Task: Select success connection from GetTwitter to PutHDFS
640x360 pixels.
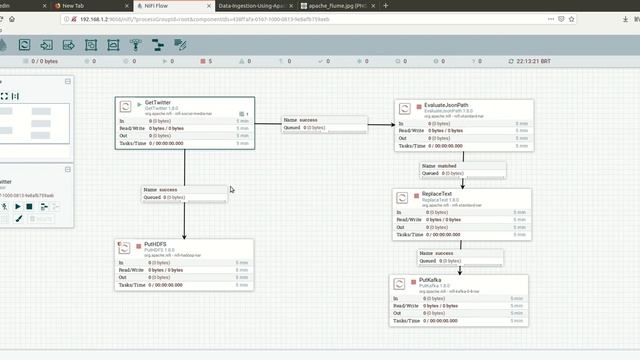Action: point(184,194)
